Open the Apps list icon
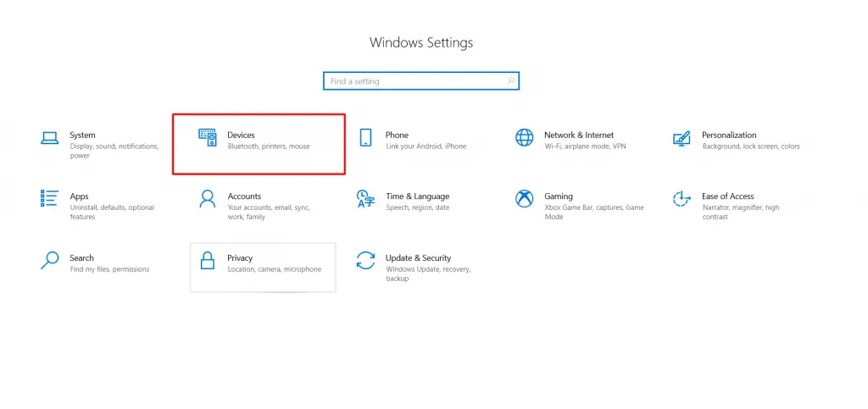 [x=50, y=198]
